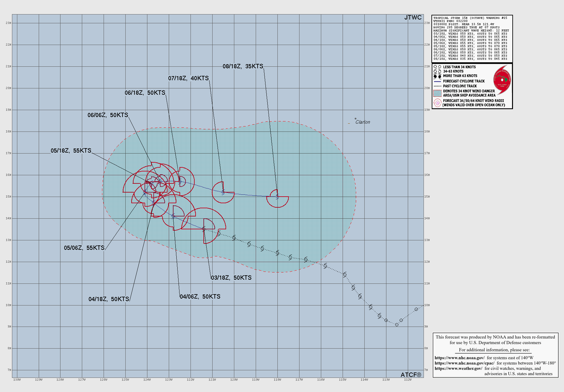
Task: Open the nhc.noaa.gov/cpac/ link
Action: (x=464, y=363)
